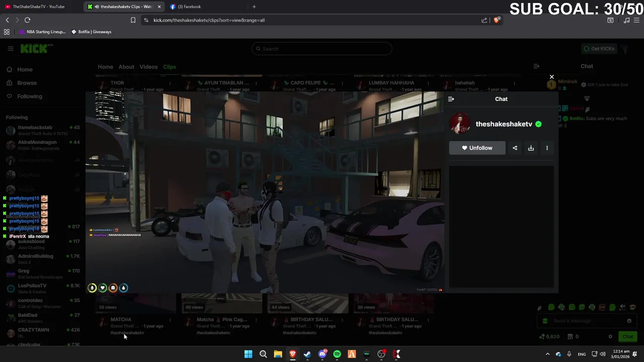
Task: Open Following in the sidebar
Action: tap(30, 97)
